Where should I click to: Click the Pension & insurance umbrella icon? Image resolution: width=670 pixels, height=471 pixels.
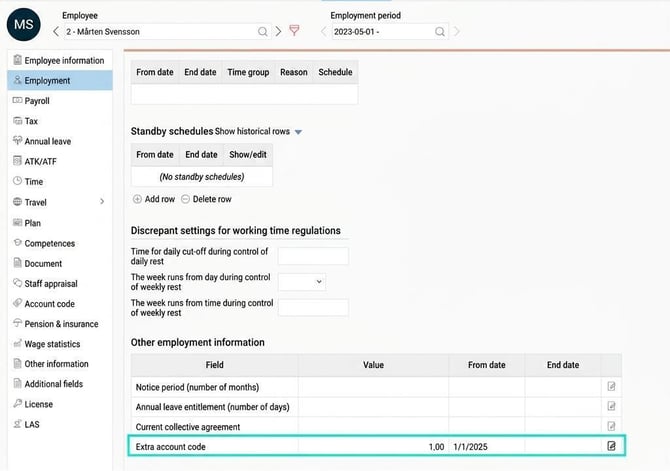(x=17, y=323)
